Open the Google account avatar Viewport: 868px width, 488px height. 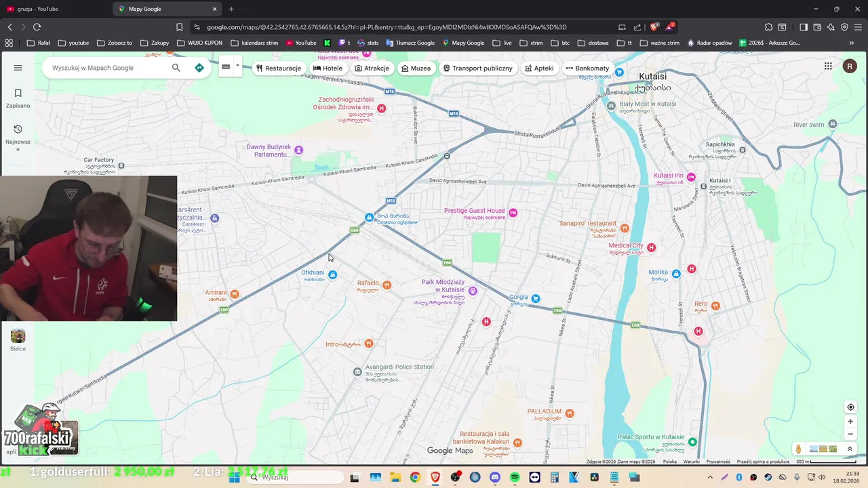pos(850,66)
